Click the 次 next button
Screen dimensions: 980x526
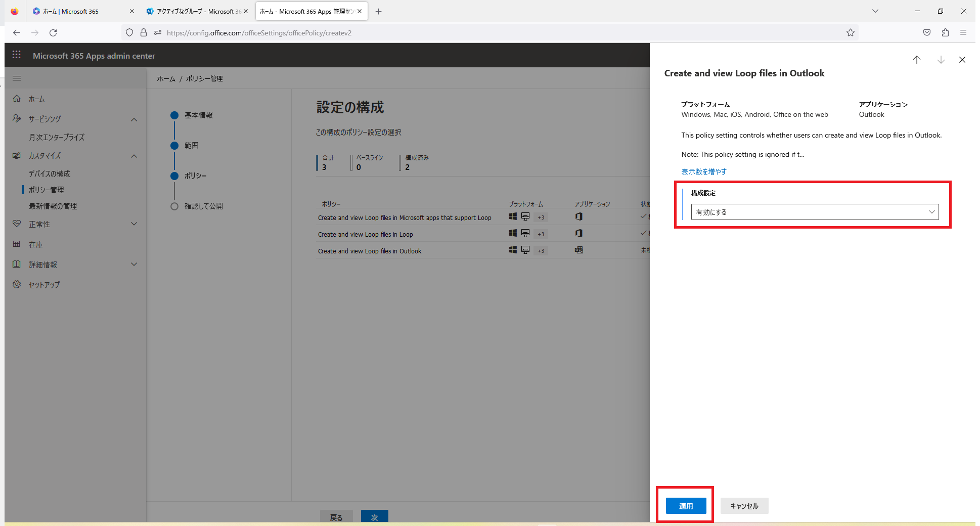(x=375, y=517)
